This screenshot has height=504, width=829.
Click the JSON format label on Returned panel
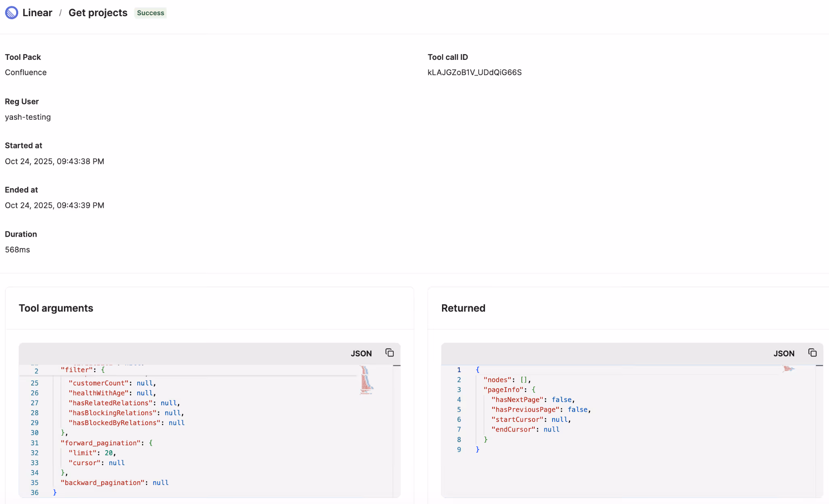pos(784,353)
